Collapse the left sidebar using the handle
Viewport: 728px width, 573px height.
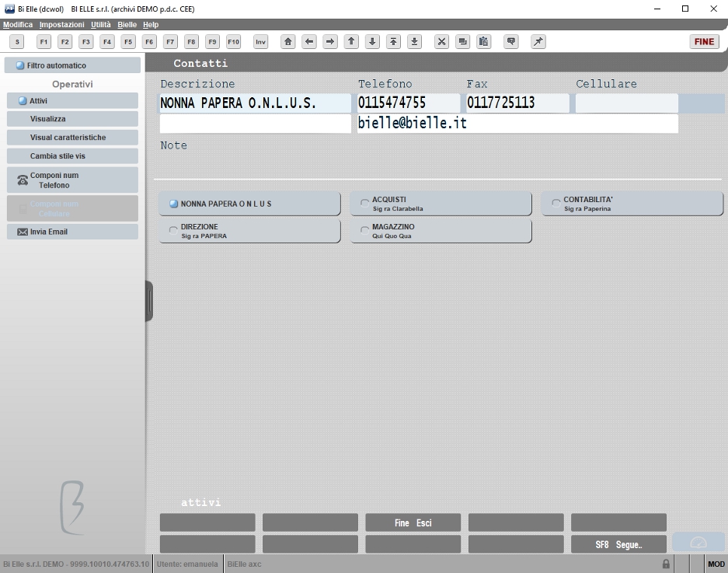[149, 301]
